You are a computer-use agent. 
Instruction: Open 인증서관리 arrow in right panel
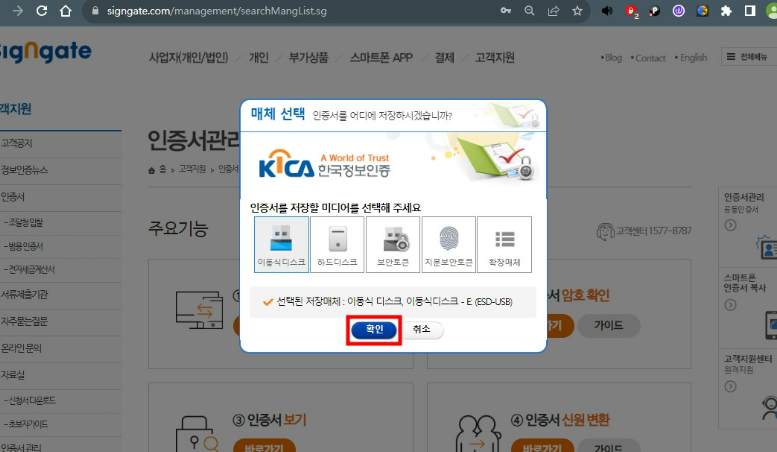tap(730, 226)
